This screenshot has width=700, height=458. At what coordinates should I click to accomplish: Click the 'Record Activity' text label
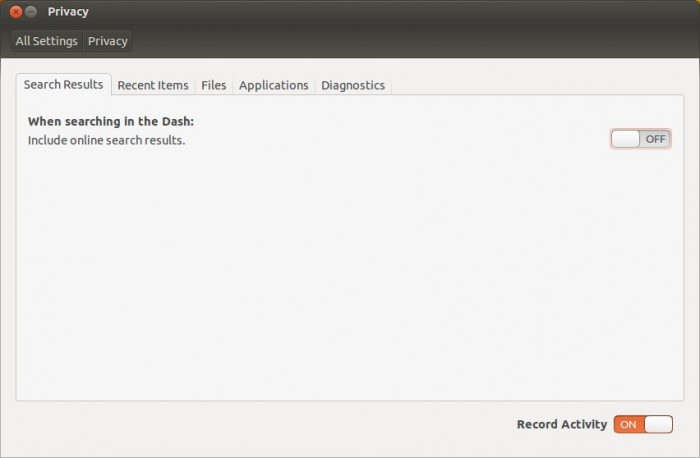pos(561,424)
